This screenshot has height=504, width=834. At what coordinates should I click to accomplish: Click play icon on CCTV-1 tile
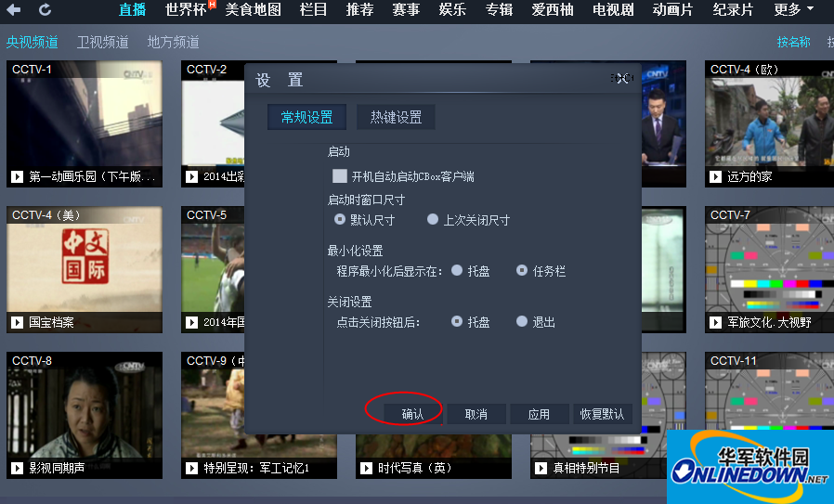[x=17, y=176]
